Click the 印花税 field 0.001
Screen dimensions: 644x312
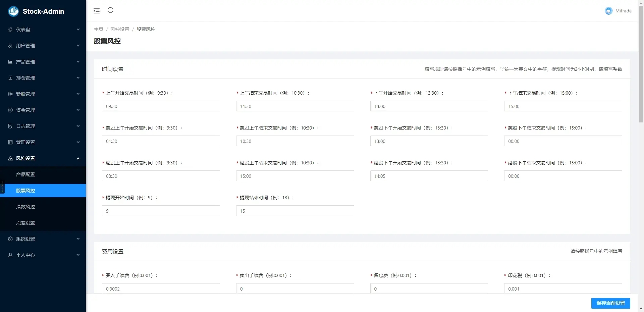point(563,288)
